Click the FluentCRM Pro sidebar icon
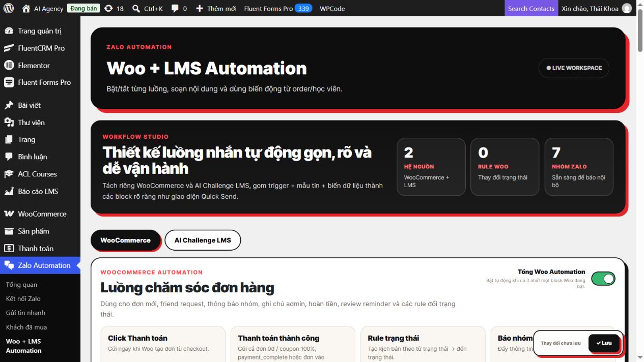This screenshot has height=362, width=644. [x=9, y=48]
